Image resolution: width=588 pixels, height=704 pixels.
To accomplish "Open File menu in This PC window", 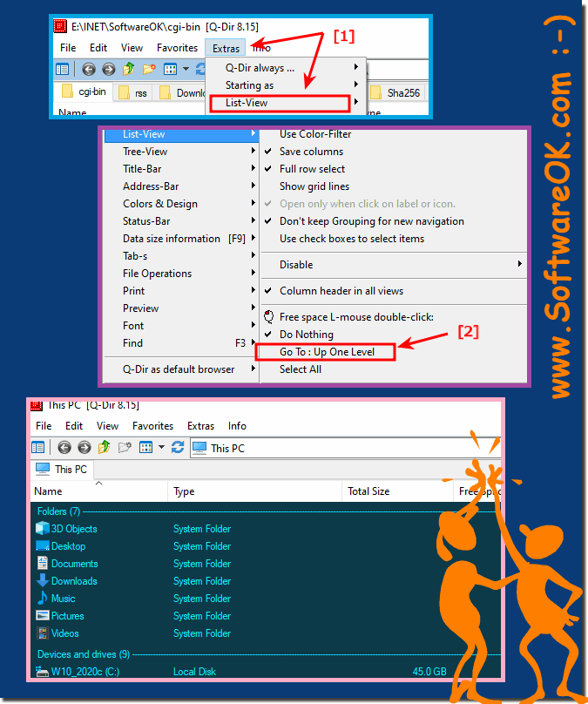I will (x=44, y=426).
